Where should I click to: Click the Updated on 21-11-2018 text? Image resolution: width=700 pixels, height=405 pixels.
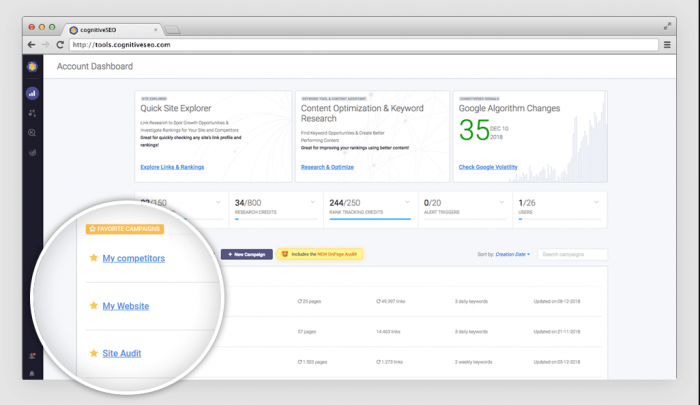(557, 332)
